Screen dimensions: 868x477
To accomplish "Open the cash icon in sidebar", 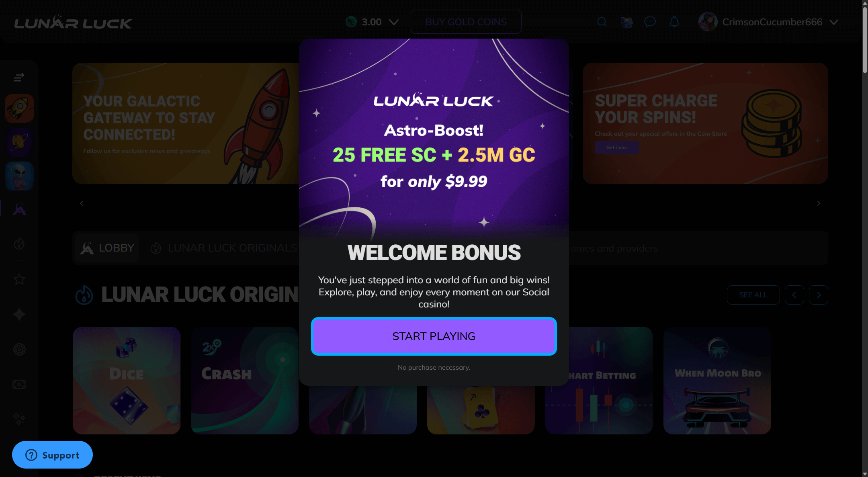I will pyautogui.click(x=19, y=384).
